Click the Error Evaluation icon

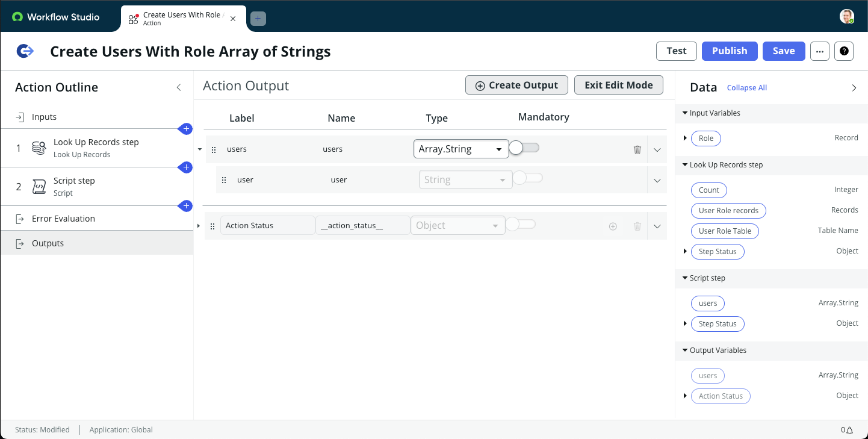click(x=20, y=219)
